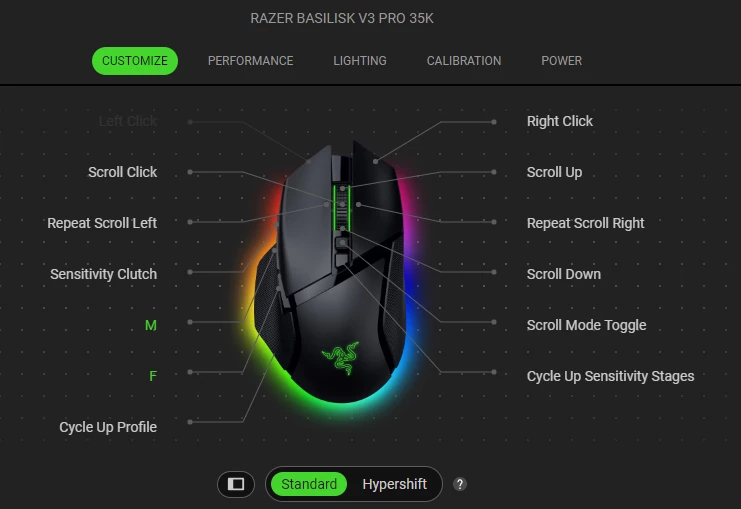
Task: Switch to Hypershift mode
Action: (395, 484)
